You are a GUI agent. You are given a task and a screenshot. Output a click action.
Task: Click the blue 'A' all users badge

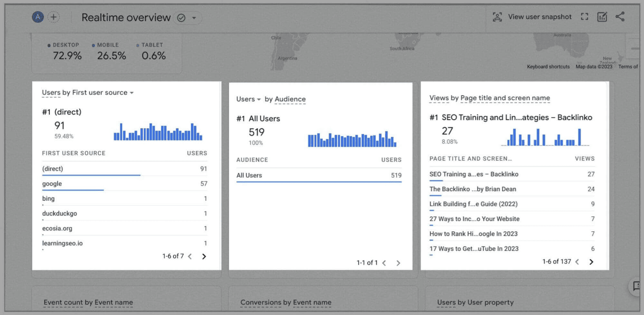38,17
